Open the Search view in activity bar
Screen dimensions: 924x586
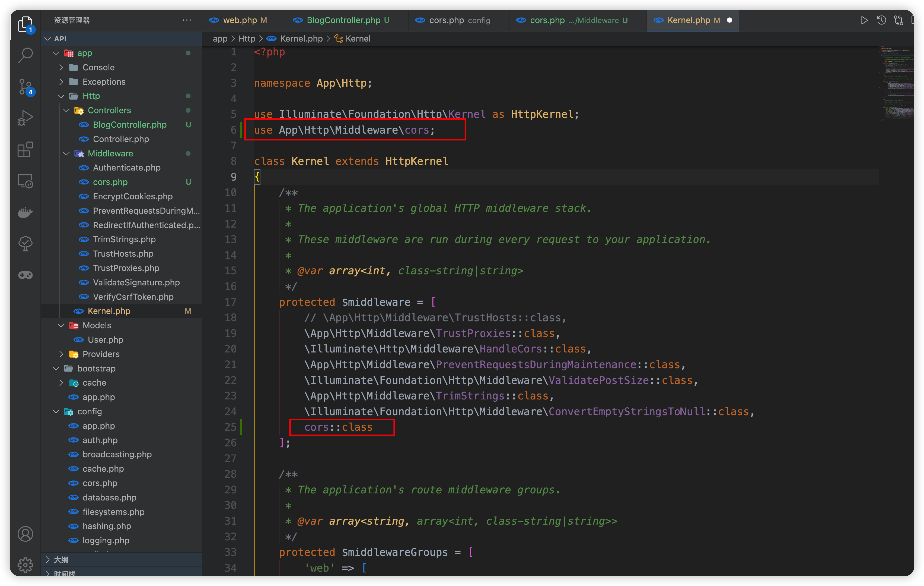[25, 55]
